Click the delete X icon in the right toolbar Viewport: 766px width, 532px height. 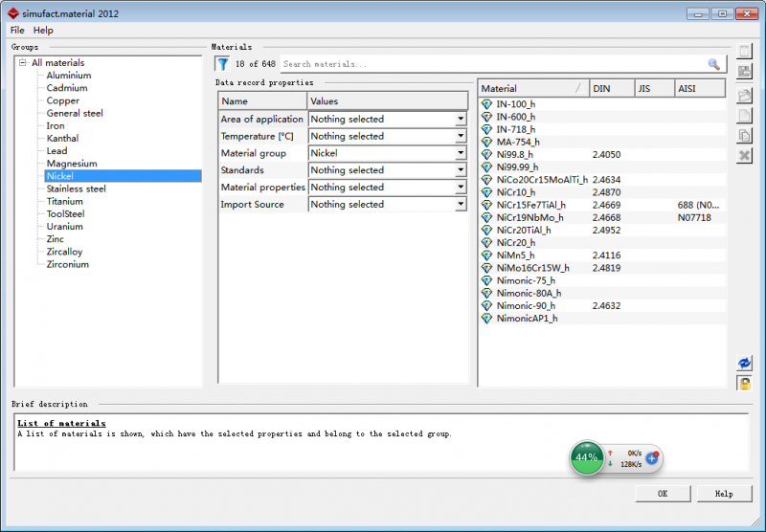(x=744, y=156)
